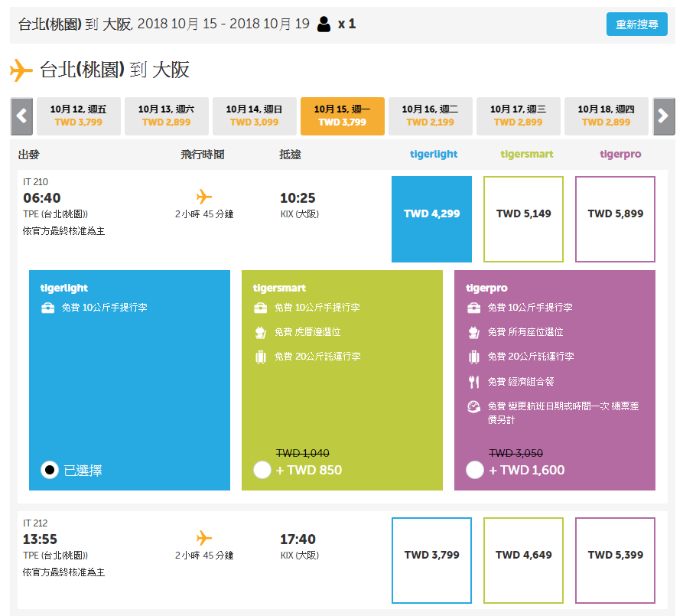Click arrival time 17:40
This screenshot has height=616, width=683.
point(298,539)
